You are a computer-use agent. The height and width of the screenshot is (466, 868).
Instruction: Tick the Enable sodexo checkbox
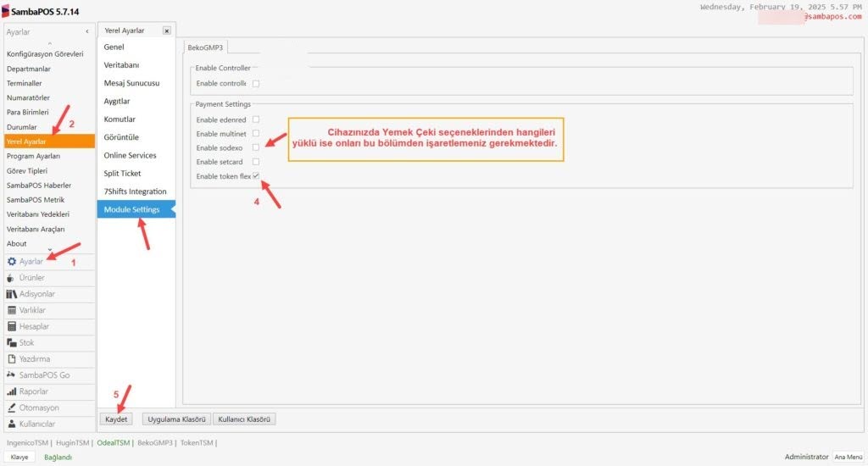[x=256, y=147]
